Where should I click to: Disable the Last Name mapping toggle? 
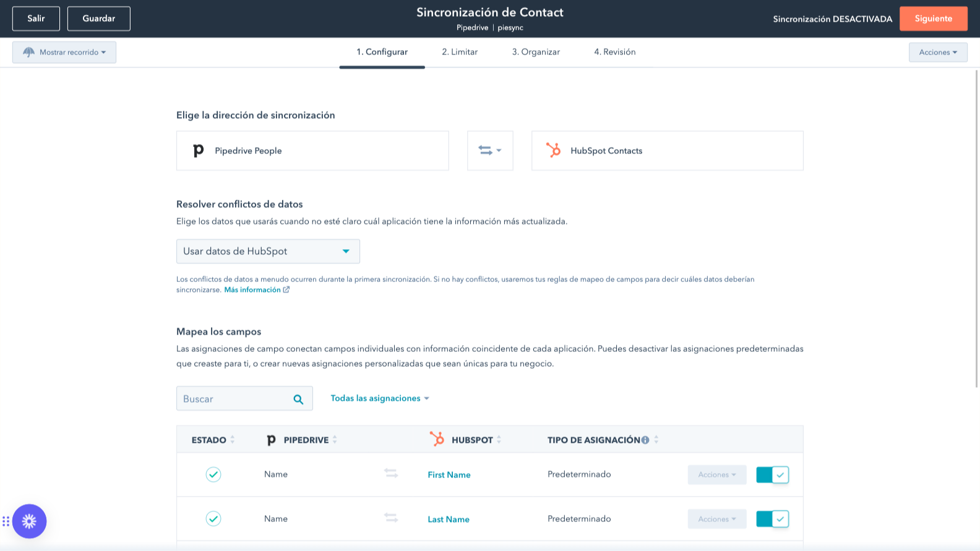click(x=772, y=519)
